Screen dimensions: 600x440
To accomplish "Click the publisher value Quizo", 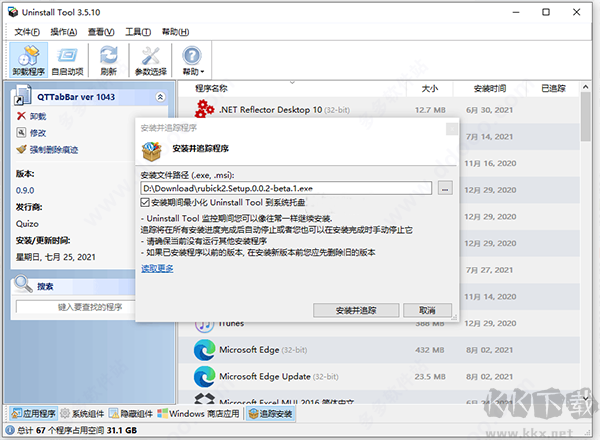I will click(27, 224).
